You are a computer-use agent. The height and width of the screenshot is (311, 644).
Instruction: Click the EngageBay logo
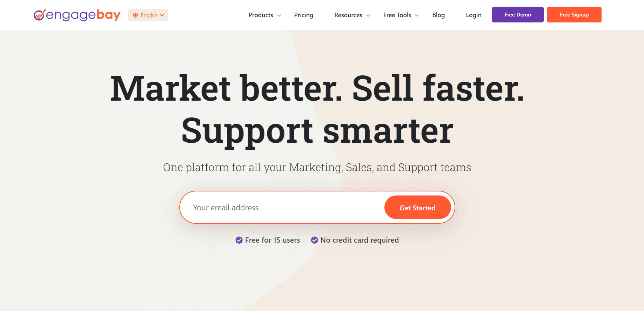(77, 15)
